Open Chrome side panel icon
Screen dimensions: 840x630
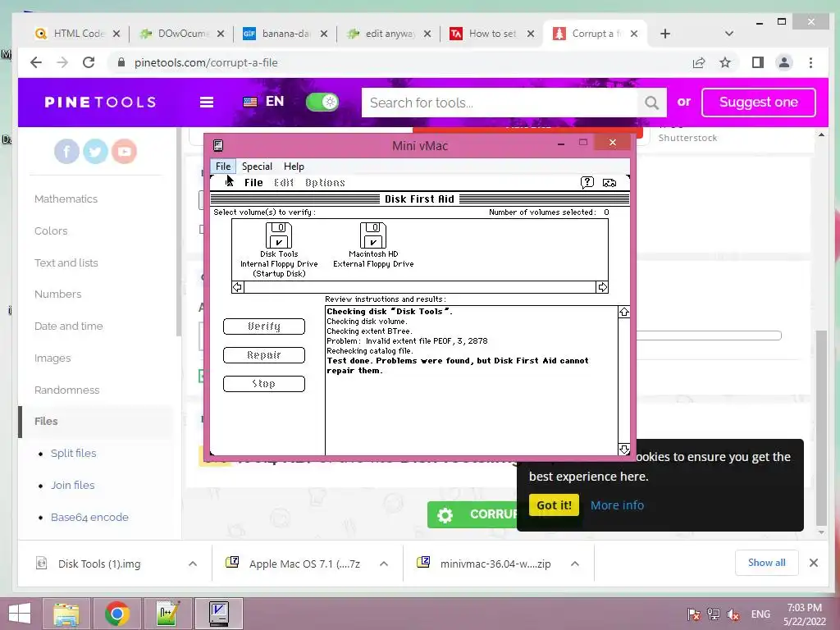pos(757,62)
